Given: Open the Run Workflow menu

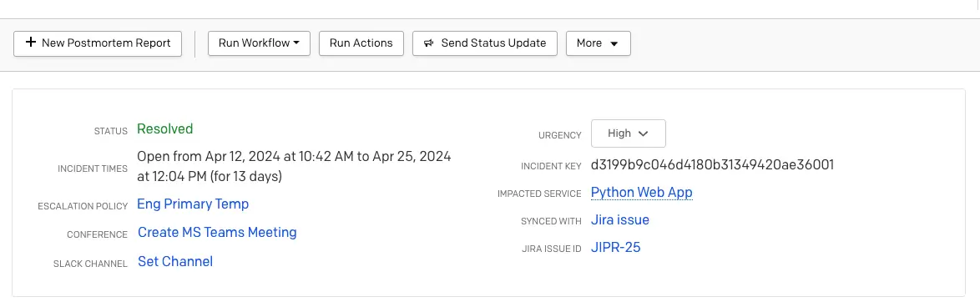Looking at the screenshot, I should coord(259,43).
